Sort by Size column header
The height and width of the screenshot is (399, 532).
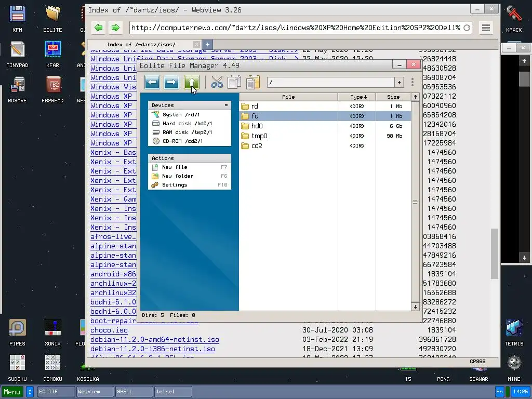pyautogui.click(x=393, y=97)
